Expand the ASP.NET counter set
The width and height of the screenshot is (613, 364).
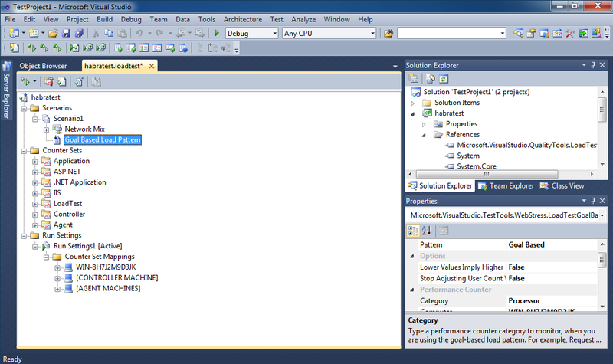[x=35, y=172]
